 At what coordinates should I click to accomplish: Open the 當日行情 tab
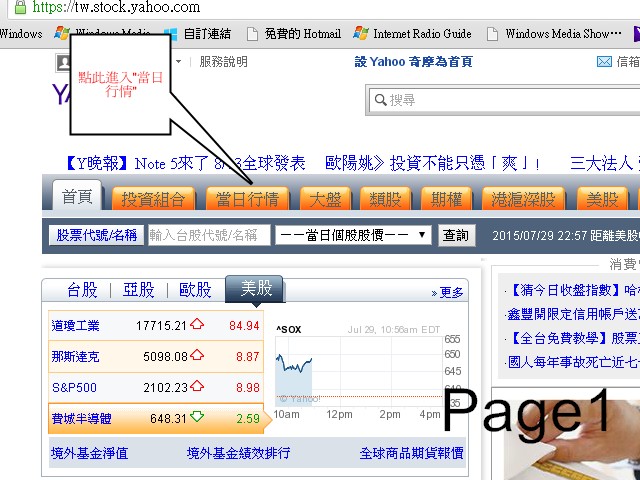(x=247, y=199)
